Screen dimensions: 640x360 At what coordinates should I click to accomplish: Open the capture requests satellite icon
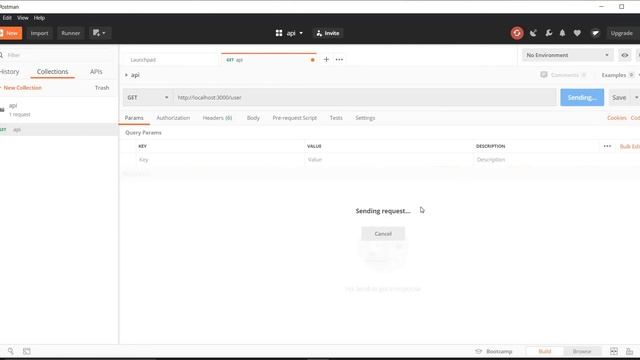(533, 33)
